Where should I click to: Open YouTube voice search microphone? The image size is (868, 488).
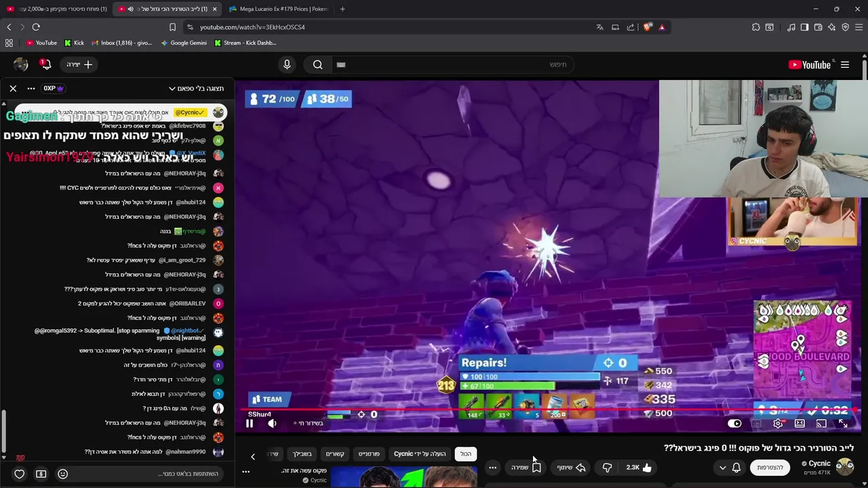pyautogui.click(x=287, y=64)
